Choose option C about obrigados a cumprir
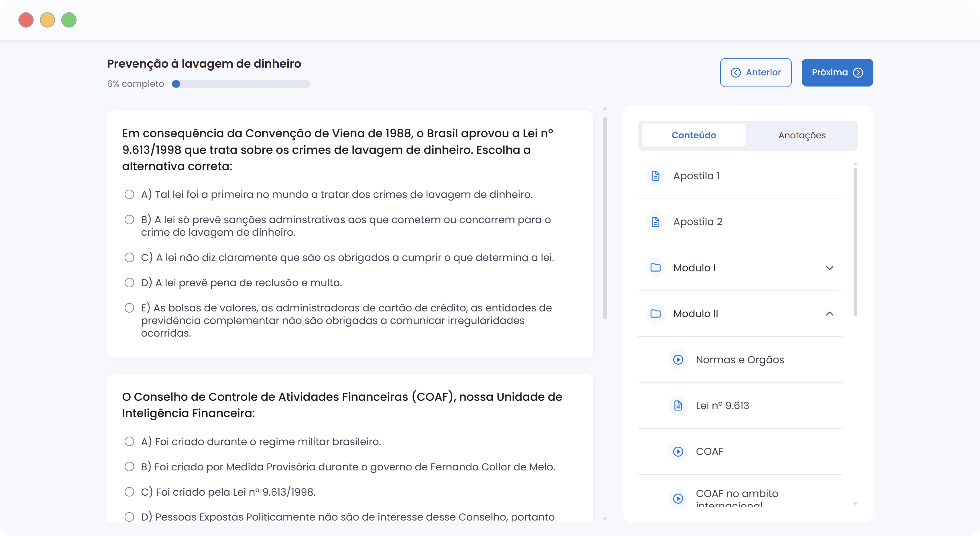The height and width of the screenshot is (536, 980). 129,257
